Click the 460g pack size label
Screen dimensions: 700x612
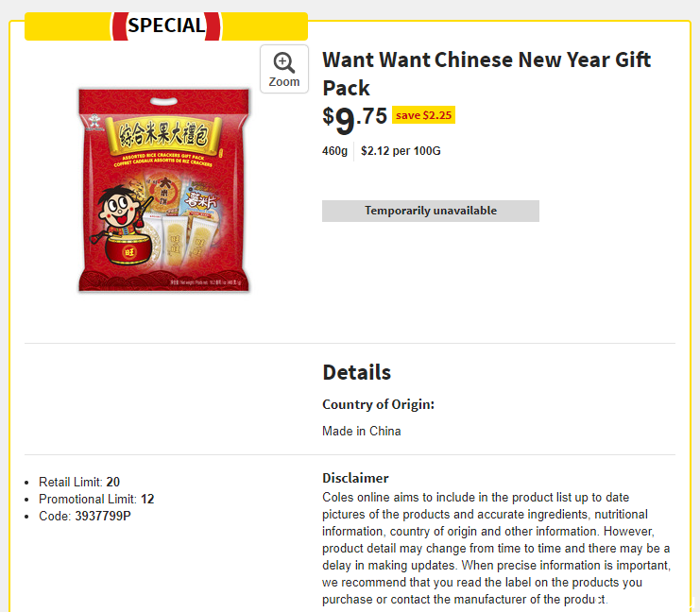pyautogui.click(x=334, y=151)
